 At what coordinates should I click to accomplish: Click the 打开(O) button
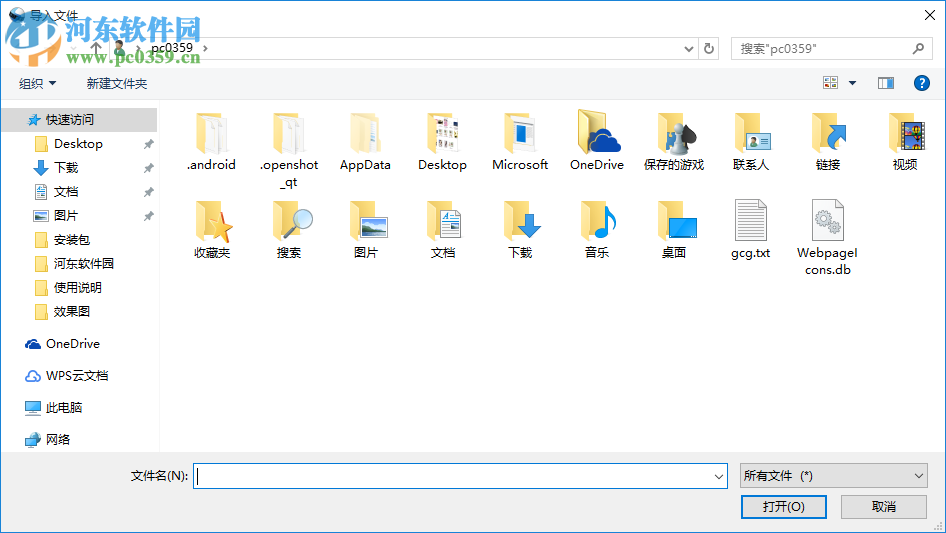(x=784, y=506)
